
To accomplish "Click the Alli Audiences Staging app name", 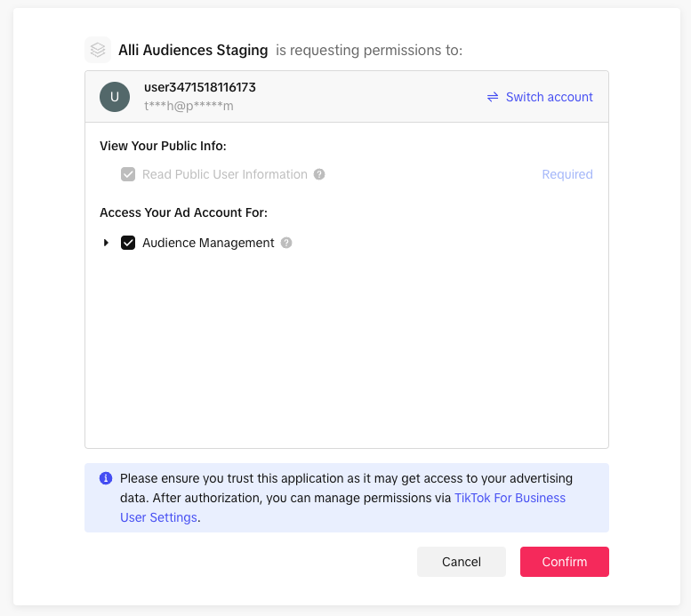I will click(193, 51).
